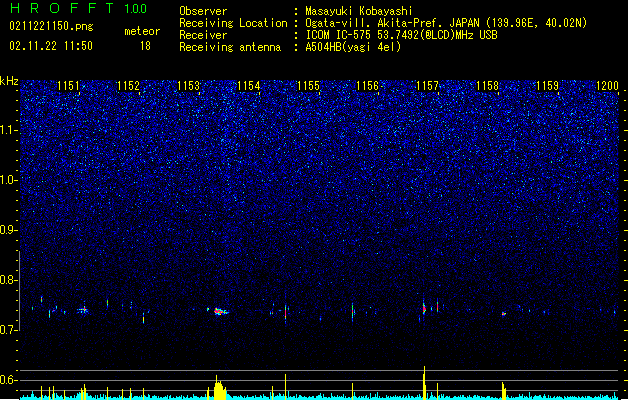Click the 1.0 kHz axis tick label
The image size is (629, 400).
[x=8, y=180]
